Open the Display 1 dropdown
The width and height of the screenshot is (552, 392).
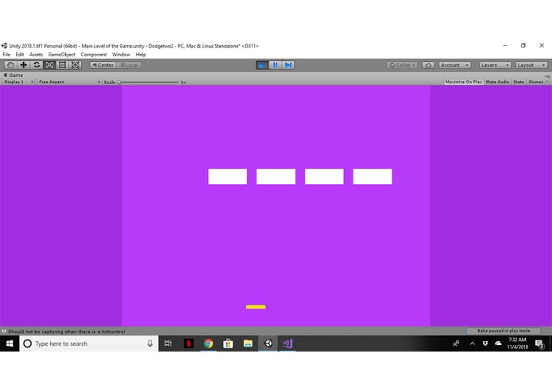[x=18, y=82]
